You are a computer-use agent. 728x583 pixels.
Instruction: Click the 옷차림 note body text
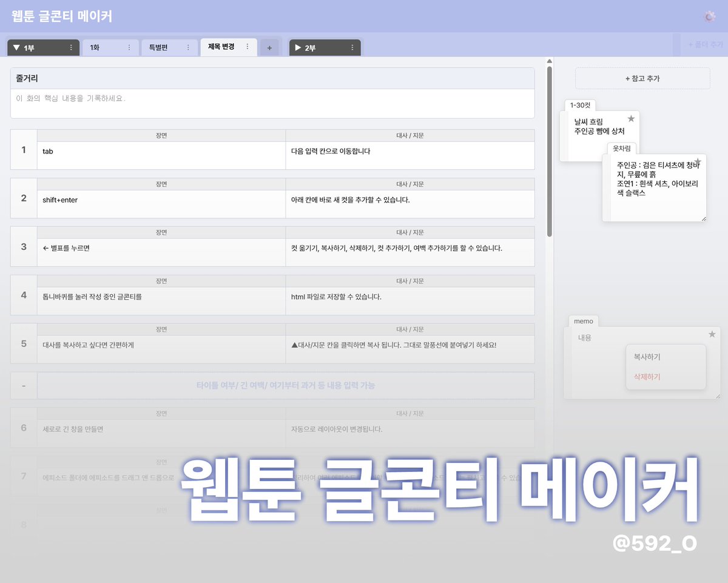pos(658,179)
